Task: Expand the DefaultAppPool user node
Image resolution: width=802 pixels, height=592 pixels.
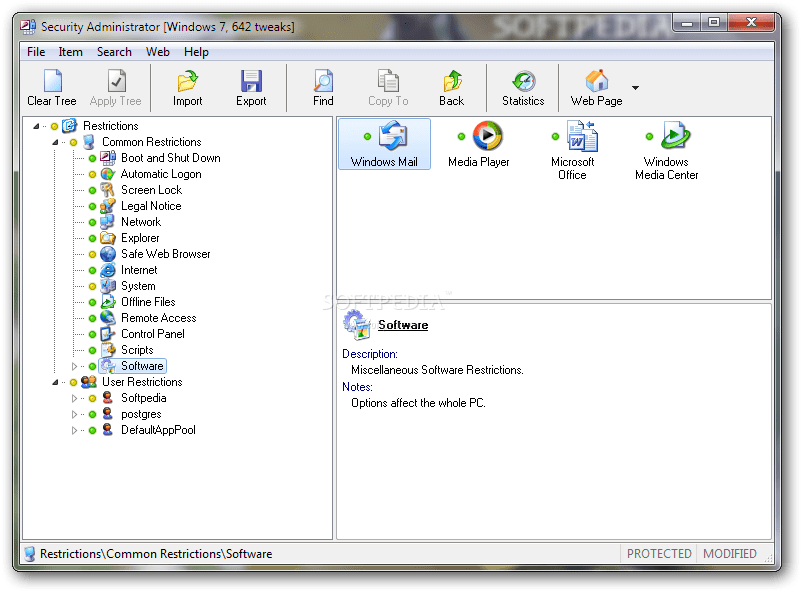Action: coord(74,430)
